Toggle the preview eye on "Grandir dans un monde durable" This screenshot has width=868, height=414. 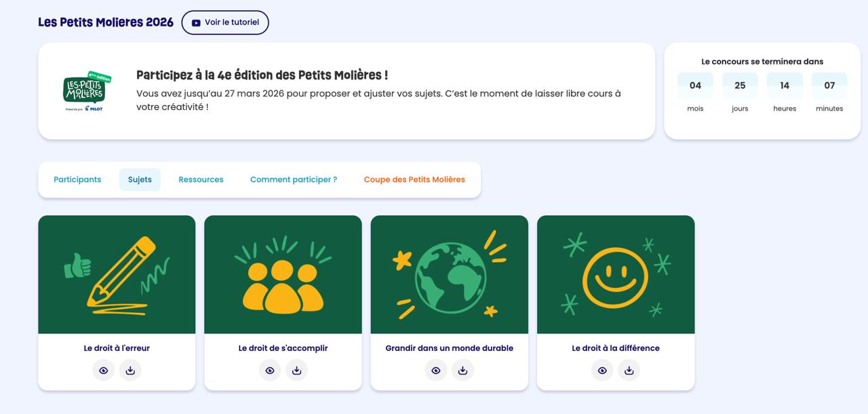436,370
